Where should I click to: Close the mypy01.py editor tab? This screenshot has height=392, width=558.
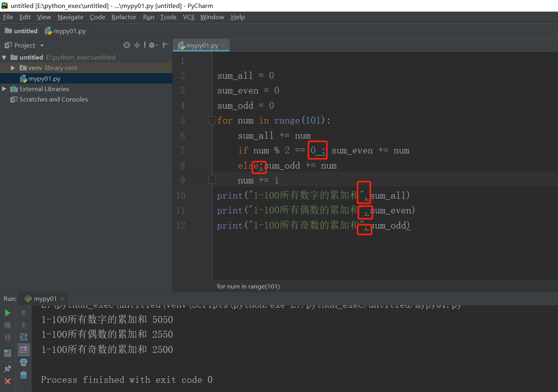tap(223, 46)
